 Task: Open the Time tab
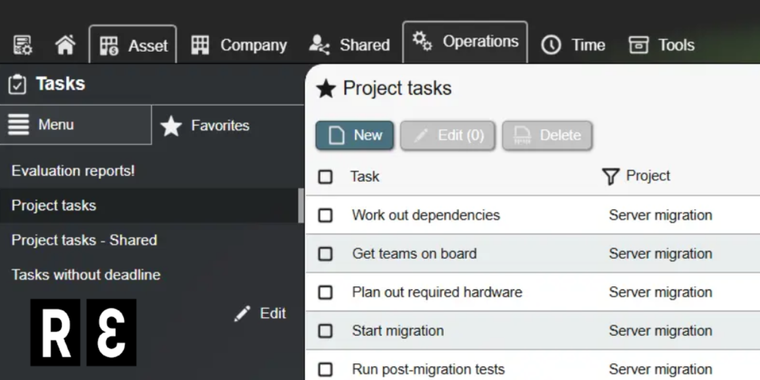[x=573, y=45]
